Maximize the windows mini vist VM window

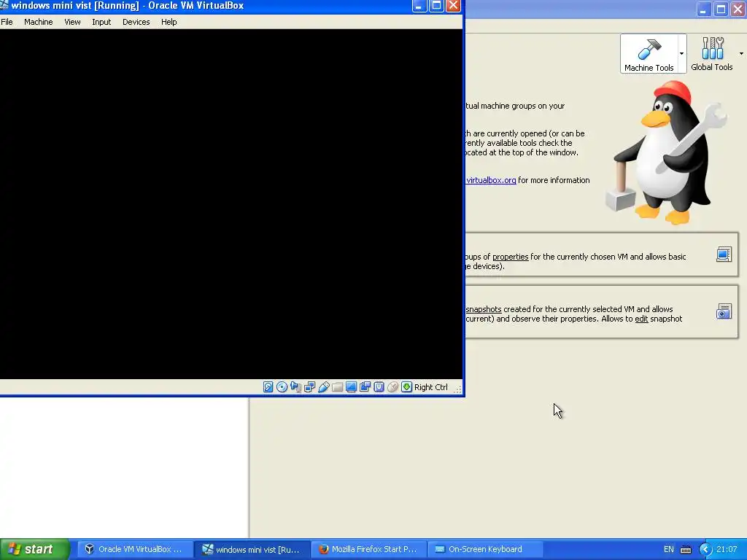436,6
